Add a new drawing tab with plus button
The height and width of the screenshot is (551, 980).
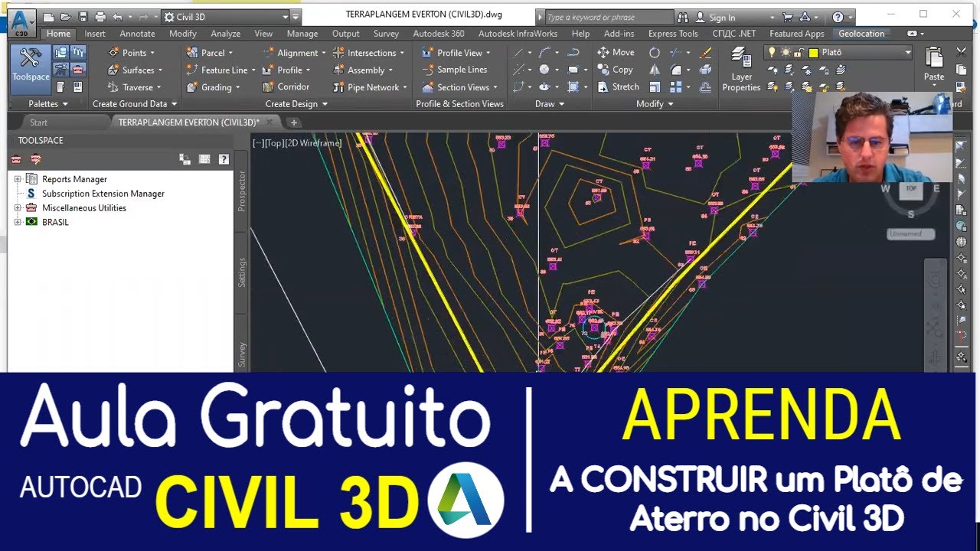pos(293,122)
